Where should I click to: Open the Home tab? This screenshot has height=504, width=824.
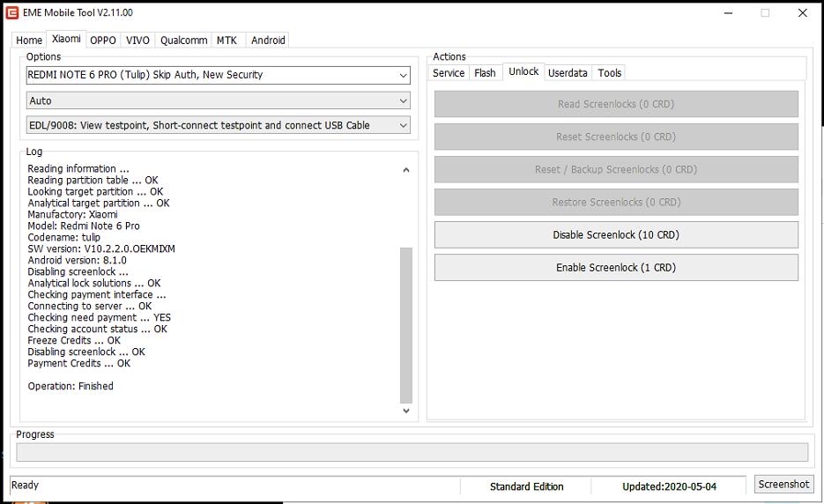pos(29,40)
